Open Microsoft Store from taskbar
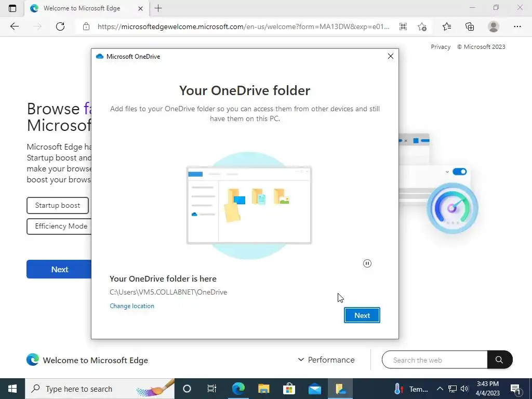The image size is (532, 399). [289, 389]
